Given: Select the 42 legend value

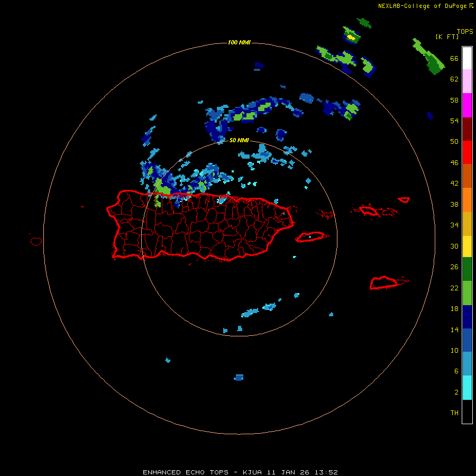Looking at the screenshot, I should [454, 184].
